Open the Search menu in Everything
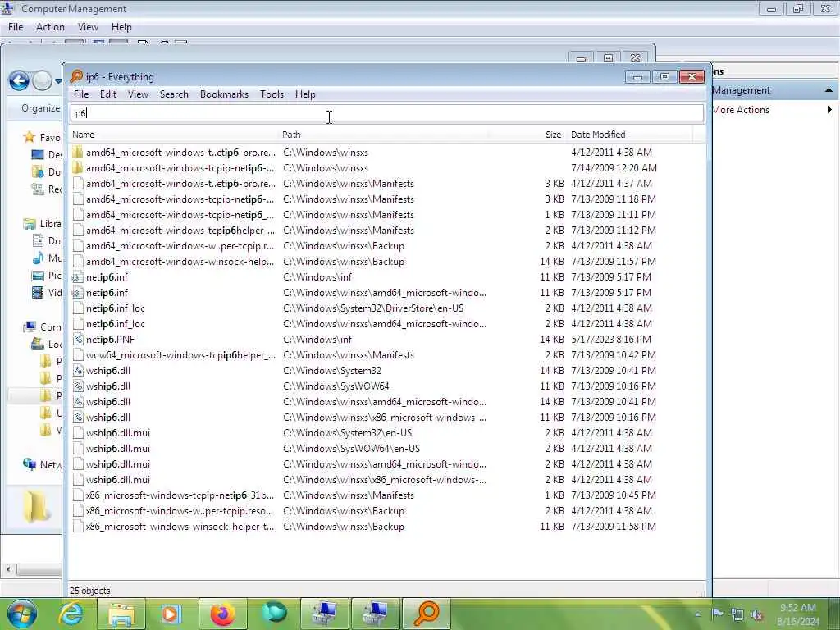Viewport: 840px width, 630px height. 174,94
